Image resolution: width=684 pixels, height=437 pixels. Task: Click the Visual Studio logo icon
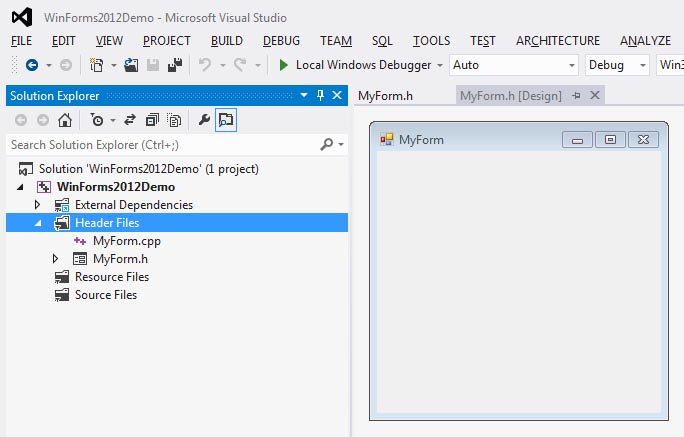pos(22,17)
